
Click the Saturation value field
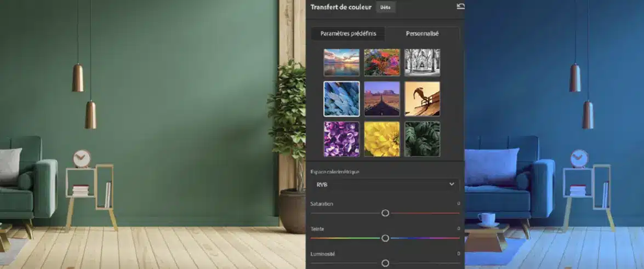pyautogui.click(x=458, y=204)
